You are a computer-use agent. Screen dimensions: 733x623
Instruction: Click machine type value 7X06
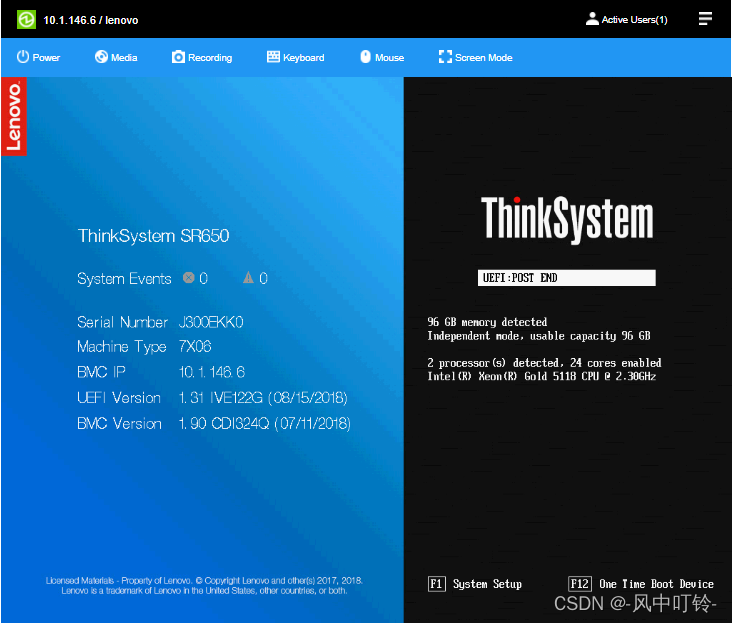(195, 346)
